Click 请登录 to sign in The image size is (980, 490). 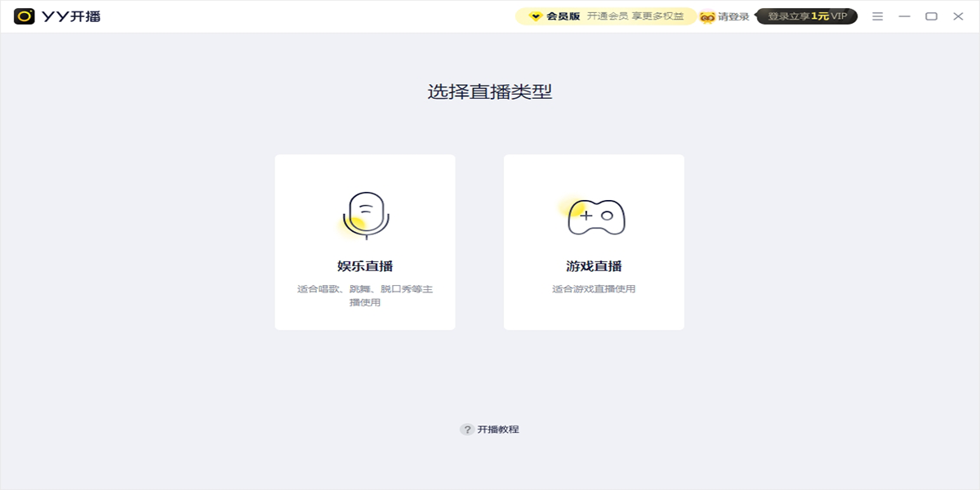(x=733, y=16)
